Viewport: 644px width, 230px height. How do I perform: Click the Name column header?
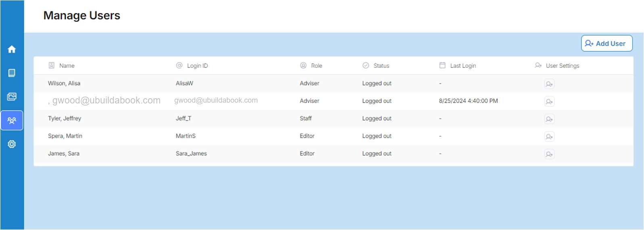(67, 65)
